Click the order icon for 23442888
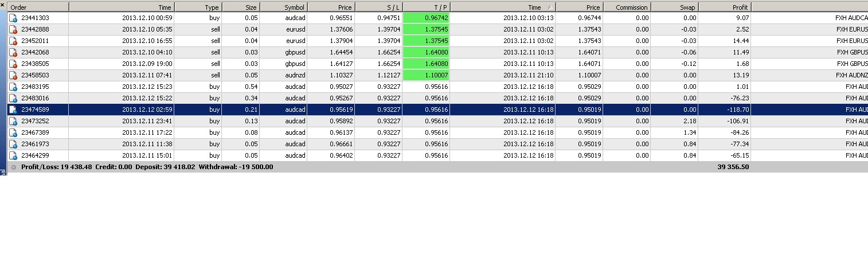The height and width of the screenshot is (258, 868). (13, 29)
